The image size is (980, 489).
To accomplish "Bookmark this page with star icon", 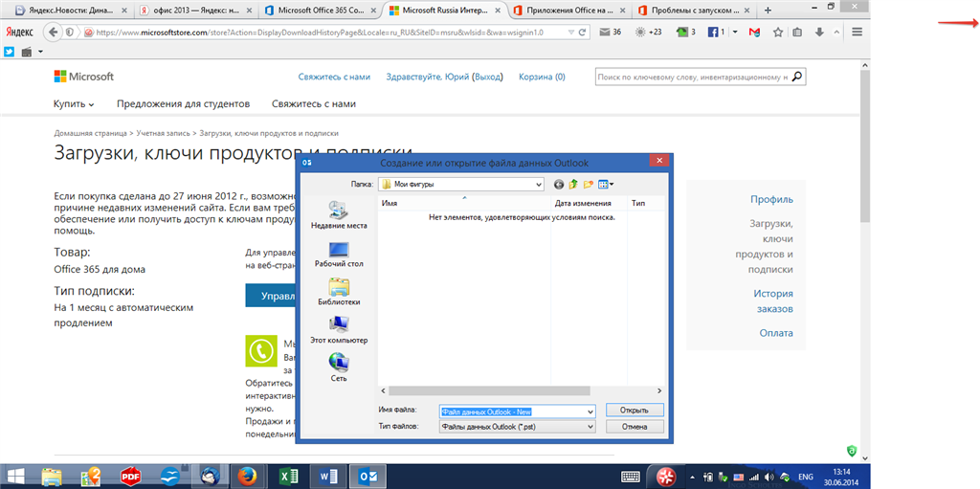I will click(x=777, y=32).
